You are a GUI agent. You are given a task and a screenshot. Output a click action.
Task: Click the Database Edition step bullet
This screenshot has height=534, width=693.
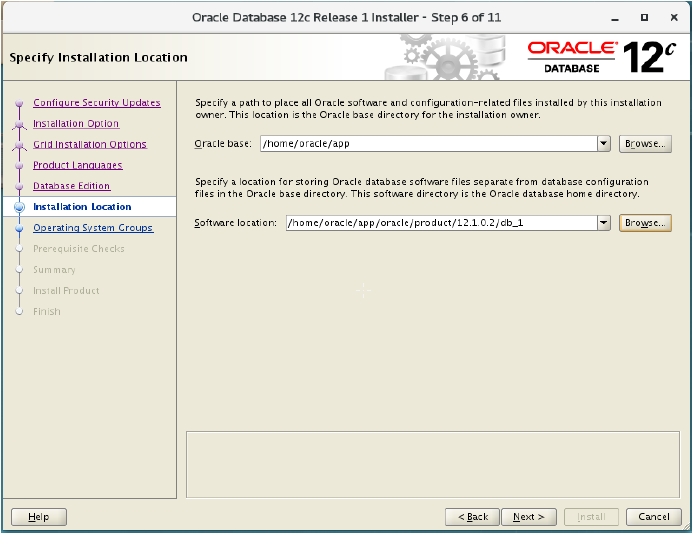point(19,186)
